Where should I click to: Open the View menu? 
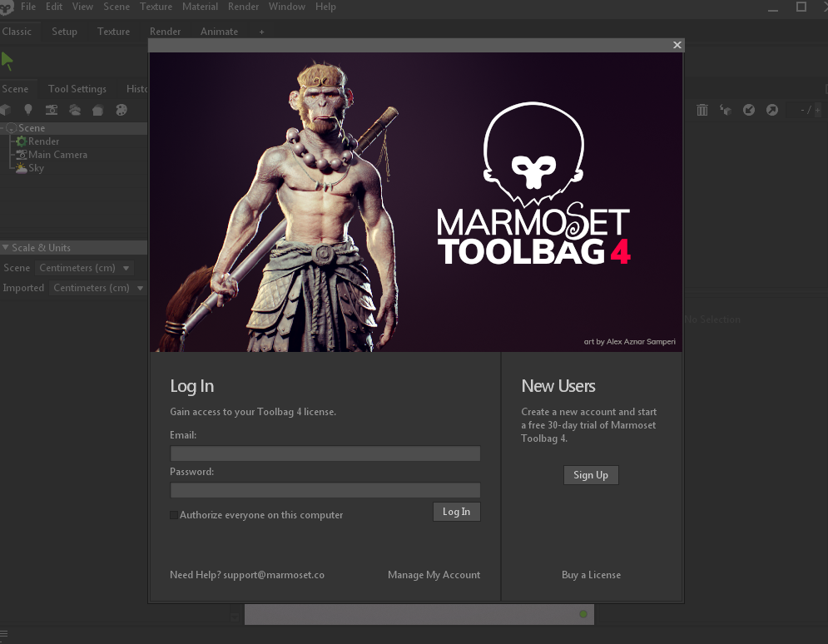coord(82,7)
